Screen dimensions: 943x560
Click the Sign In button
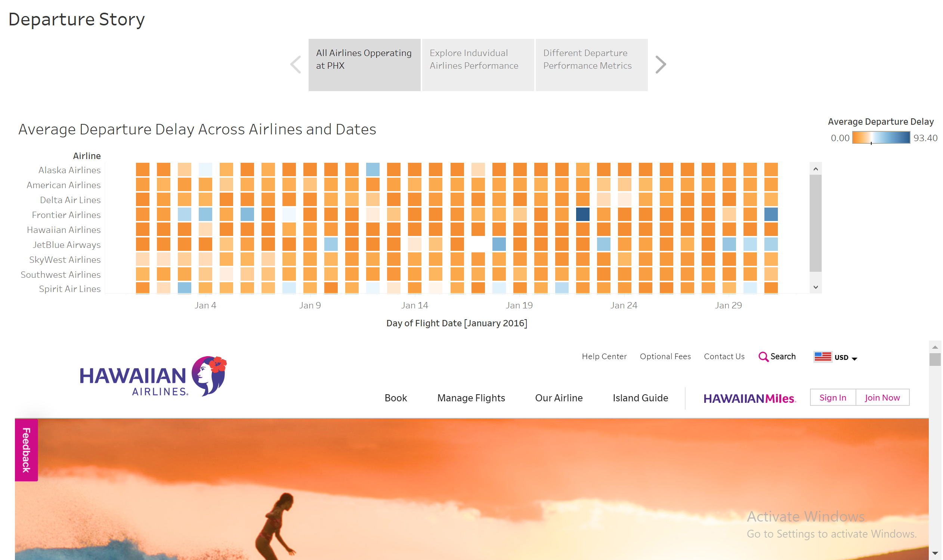click(833, 397)
